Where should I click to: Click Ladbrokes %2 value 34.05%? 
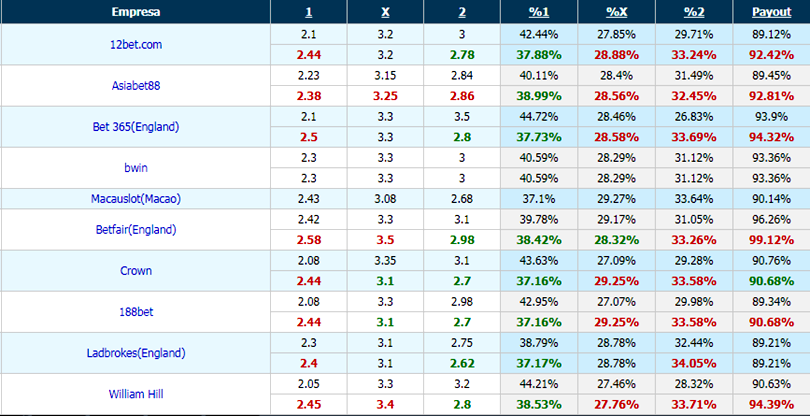[694, 364]
